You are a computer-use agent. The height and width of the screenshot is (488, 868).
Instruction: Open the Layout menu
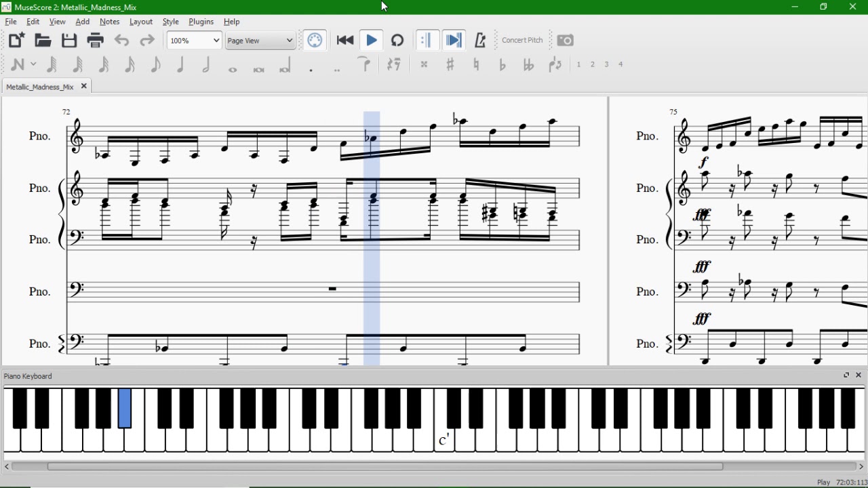pos(141,22)
